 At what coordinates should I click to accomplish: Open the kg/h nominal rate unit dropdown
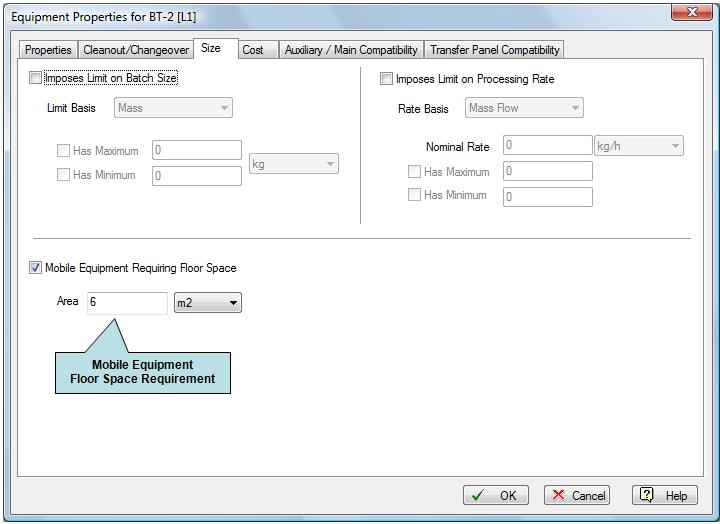click(x=639, y=146)
